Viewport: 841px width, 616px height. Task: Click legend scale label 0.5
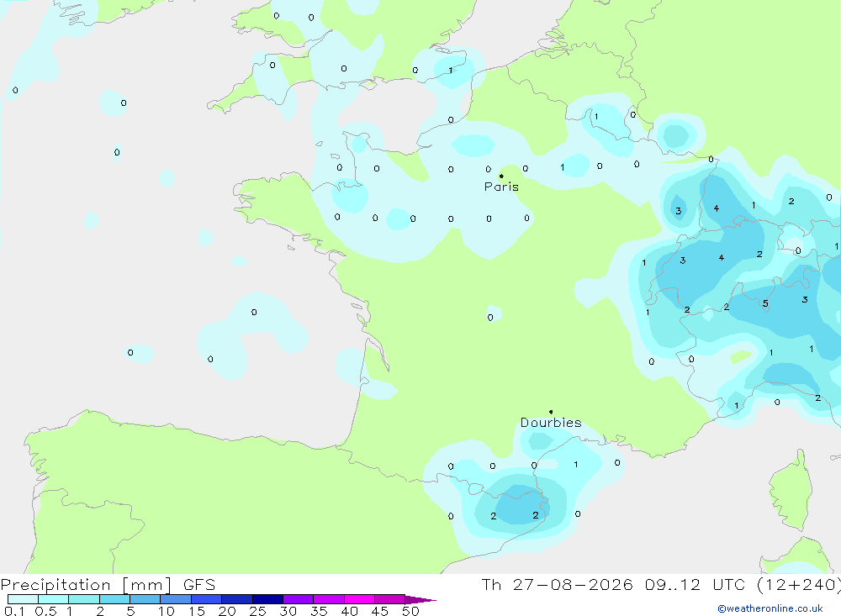point(45,611)
